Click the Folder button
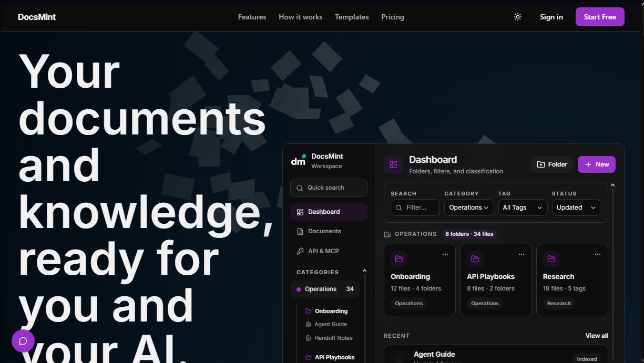The image size is (644, 363). coord(552,164)
